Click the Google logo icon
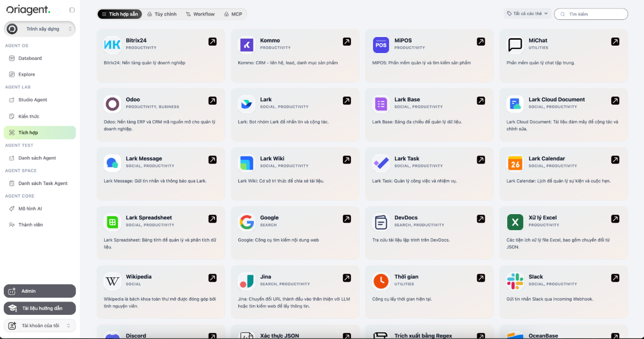Viewport: 644px width, 339px height. click(x=247, y=222)
